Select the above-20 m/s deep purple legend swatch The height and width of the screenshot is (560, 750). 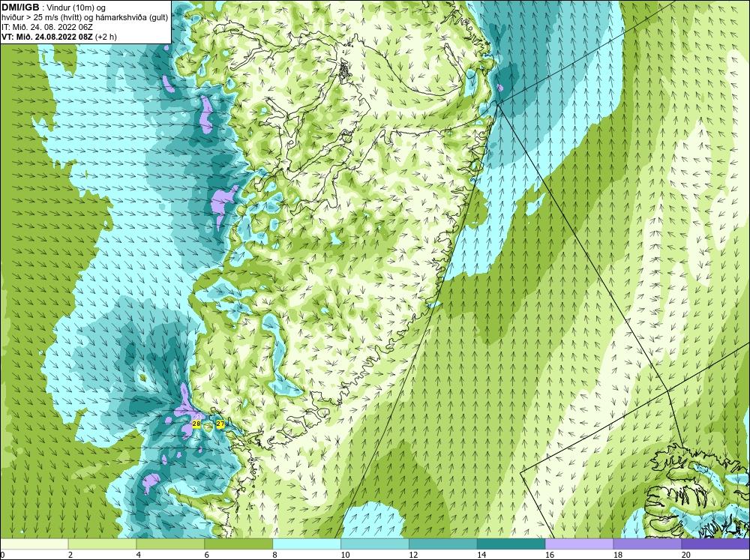click(x=715, y=544)
